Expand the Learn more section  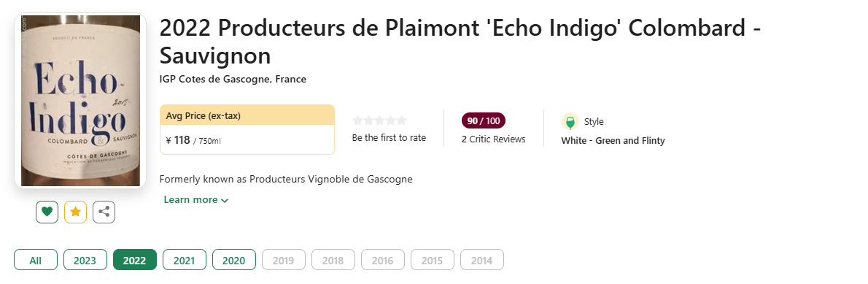[x=196, y=200]
